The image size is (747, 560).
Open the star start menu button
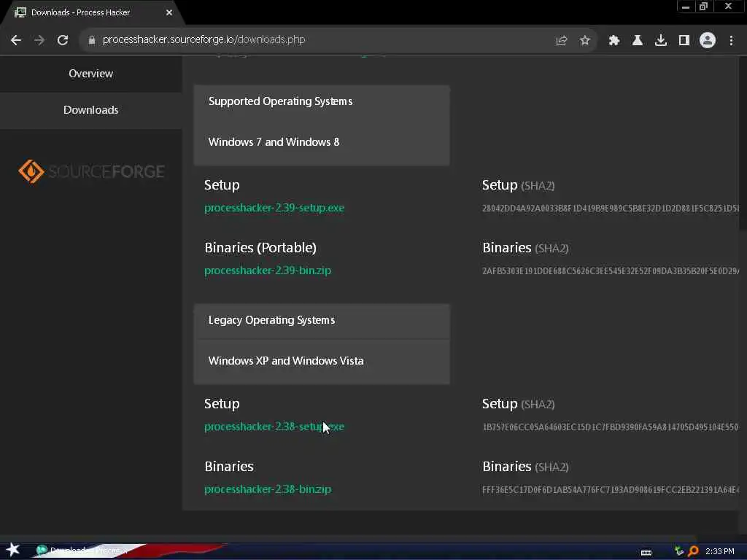pos(12,550)
